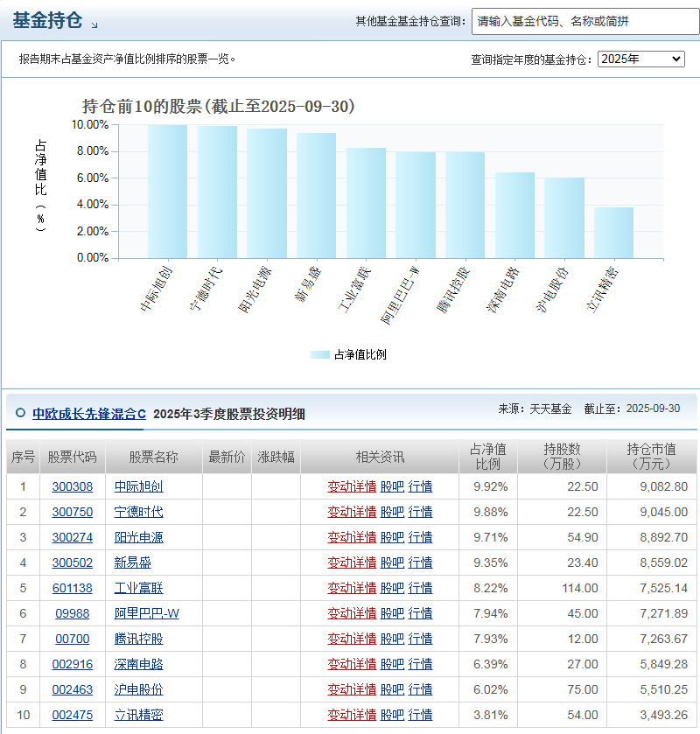Open the 工业富联 stock name link
This screenshot has height=734, width=700.
tap(138, 589)
